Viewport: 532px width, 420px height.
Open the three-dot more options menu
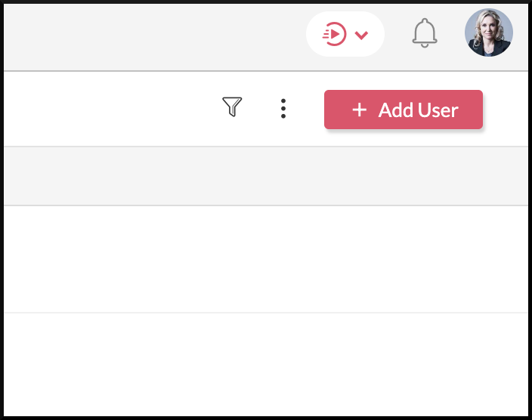(283, 109)
